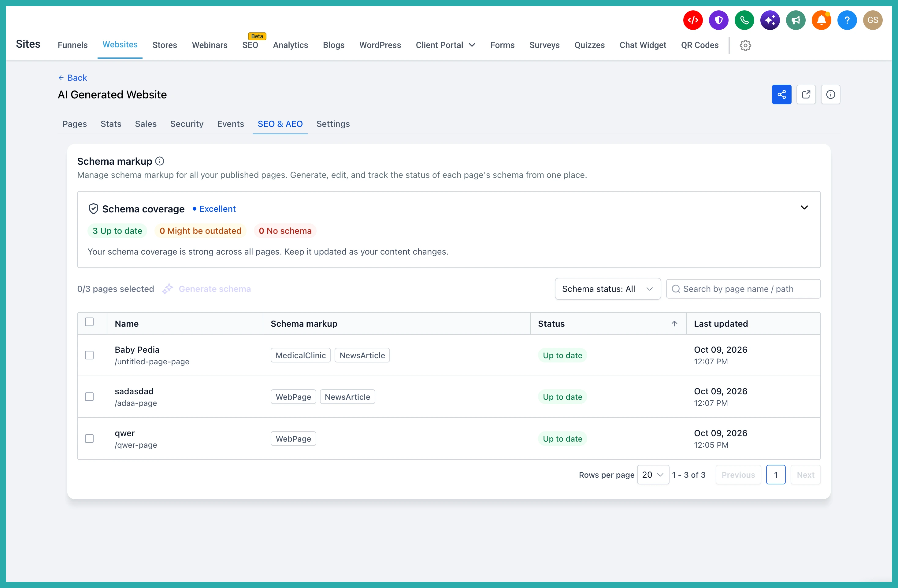Screen dimensions: 898x588
Task: Collapse the Schema coverage panel
Action: (804, 208)
